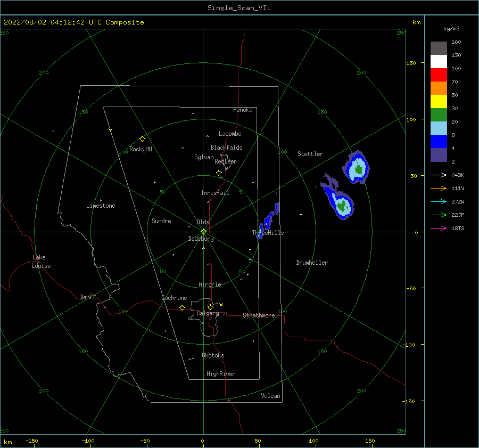Click the red 70-100 legend color swatch
The image size is (479, 448).
point(439,75)
